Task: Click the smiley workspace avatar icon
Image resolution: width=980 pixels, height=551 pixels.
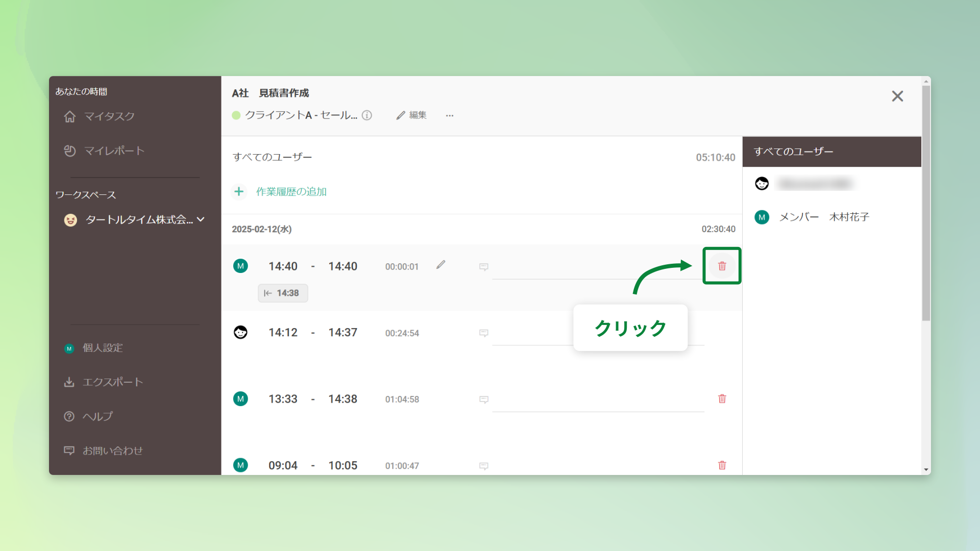Action: tap(70, 219)
